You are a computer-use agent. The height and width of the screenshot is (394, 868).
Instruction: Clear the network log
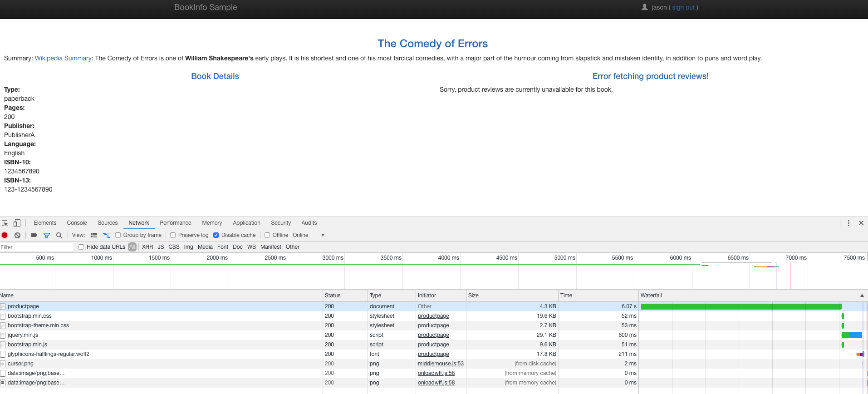point(17,235)
